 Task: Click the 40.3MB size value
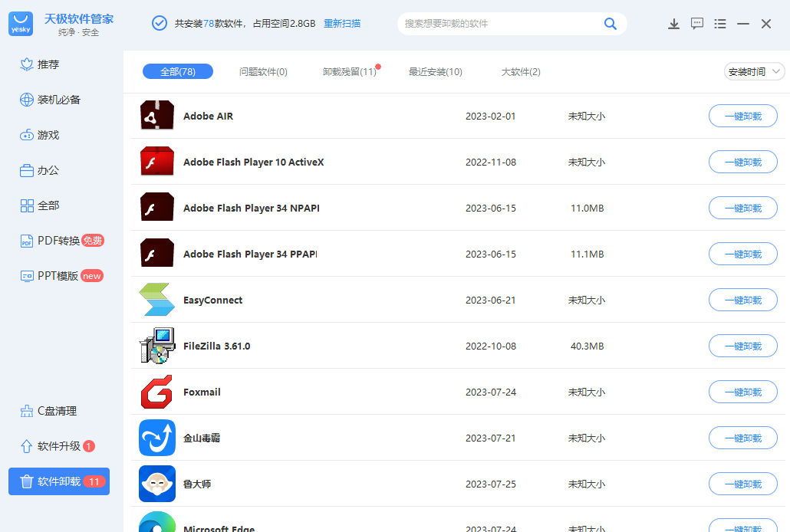[587, 346]
